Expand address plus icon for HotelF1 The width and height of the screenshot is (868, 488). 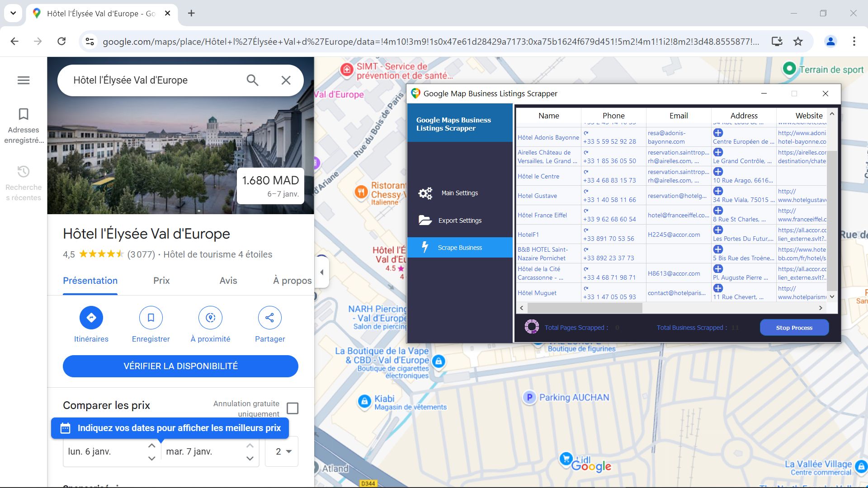[718, 230]
